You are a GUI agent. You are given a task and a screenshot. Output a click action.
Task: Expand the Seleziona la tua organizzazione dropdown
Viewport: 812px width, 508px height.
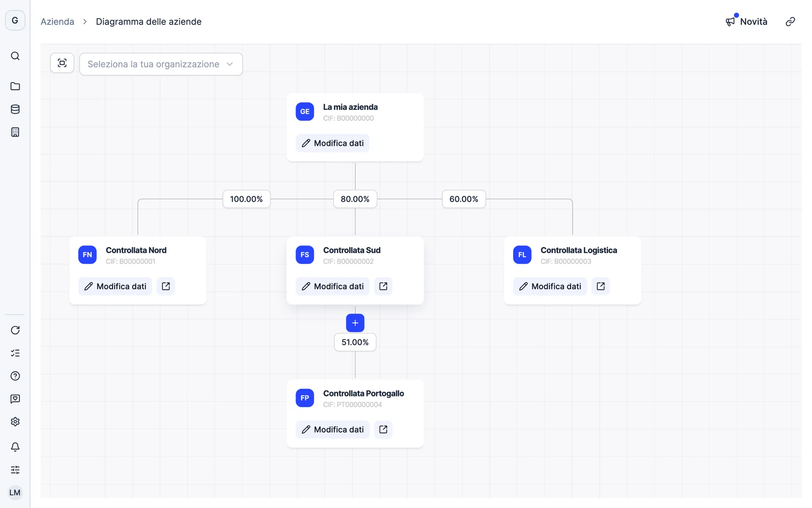pyautogui.click(x=161, y=64)
